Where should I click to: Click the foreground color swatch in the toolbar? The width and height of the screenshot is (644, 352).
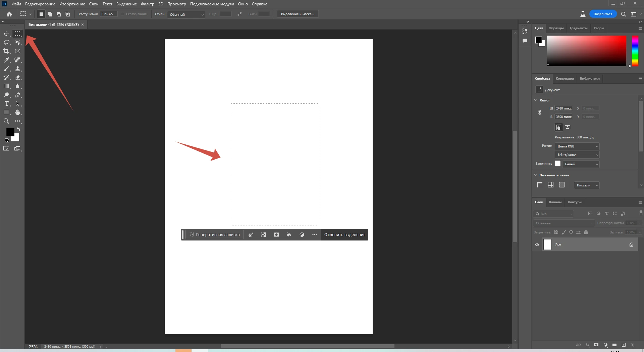(x=10, y=132)
